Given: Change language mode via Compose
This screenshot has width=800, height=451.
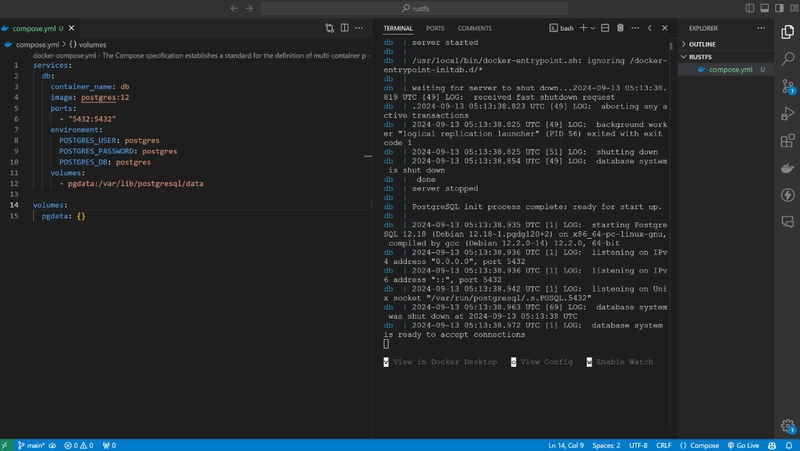Looking at the screenshot, I should pyautogui.click(x=699, y=445).
